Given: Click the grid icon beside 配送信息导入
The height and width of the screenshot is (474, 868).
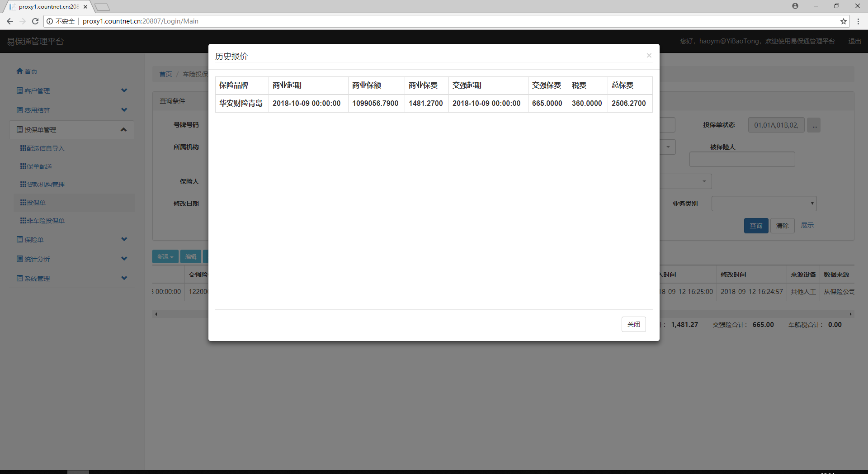Looking at the screenshot, I should click(23, 148).
